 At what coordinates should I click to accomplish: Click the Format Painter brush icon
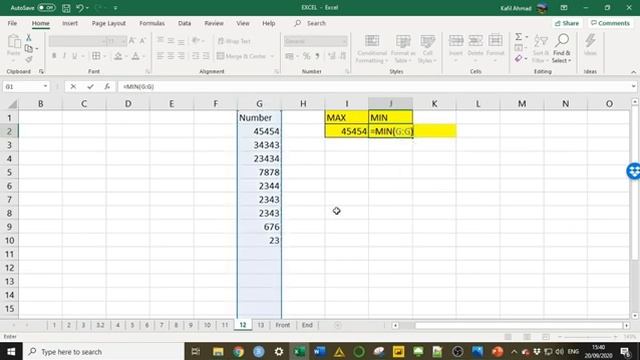coord(29,60)
